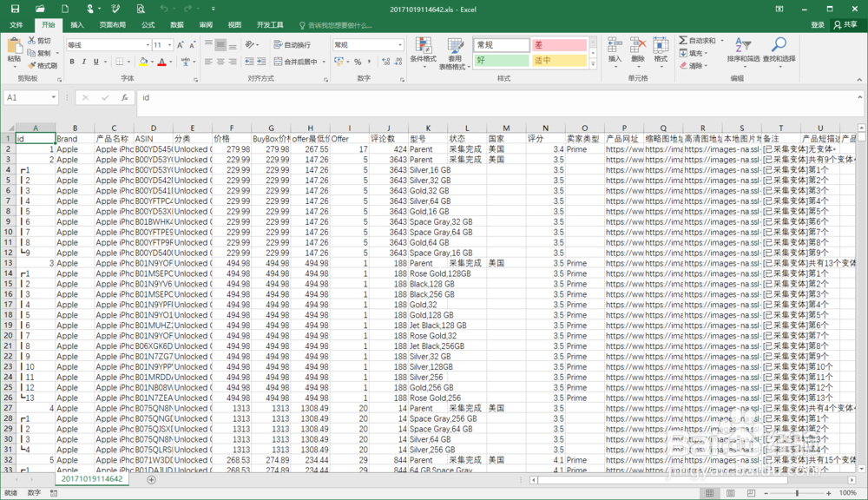This screenshot has height=500, width=868.
Task: Open Clear (清除) button
Action: 693,65
